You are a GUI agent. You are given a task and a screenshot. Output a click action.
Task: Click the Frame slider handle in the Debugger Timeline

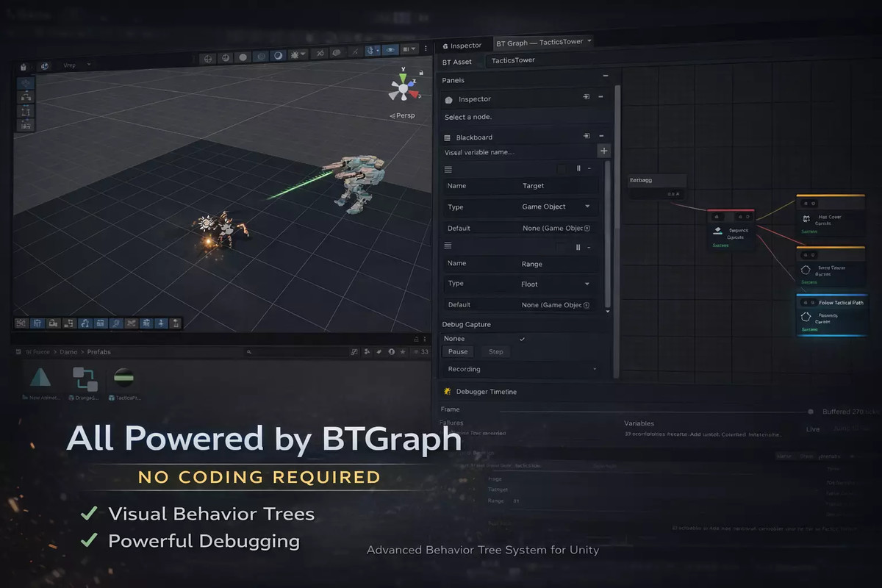(811, 412)
